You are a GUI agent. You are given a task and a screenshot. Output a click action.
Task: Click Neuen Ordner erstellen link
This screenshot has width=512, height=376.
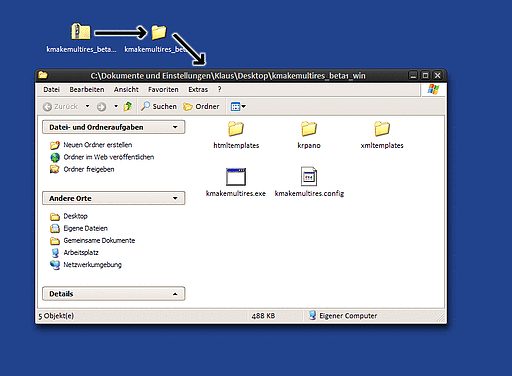point(98,145)
